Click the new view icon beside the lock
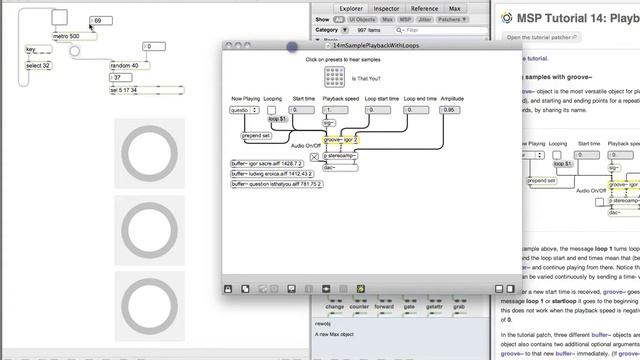This screenshot has height=360, width=640. pos(245,289)
